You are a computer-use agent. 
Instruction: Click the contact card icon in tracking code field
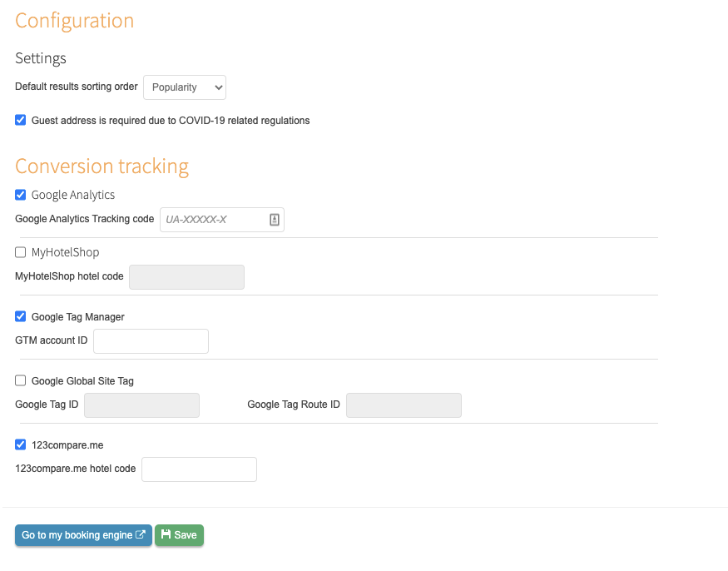point(275,220)
